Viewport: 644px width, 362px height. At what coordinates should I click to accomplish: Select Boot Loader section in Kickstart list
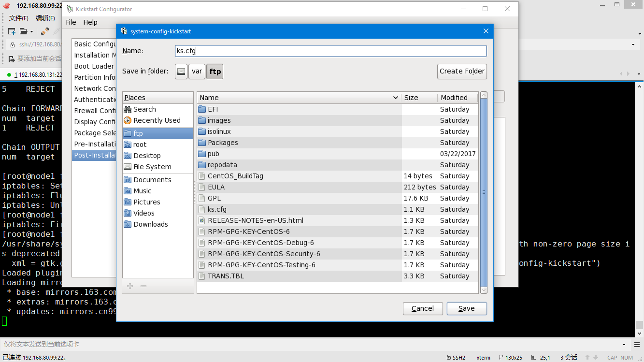coord(94,66)
